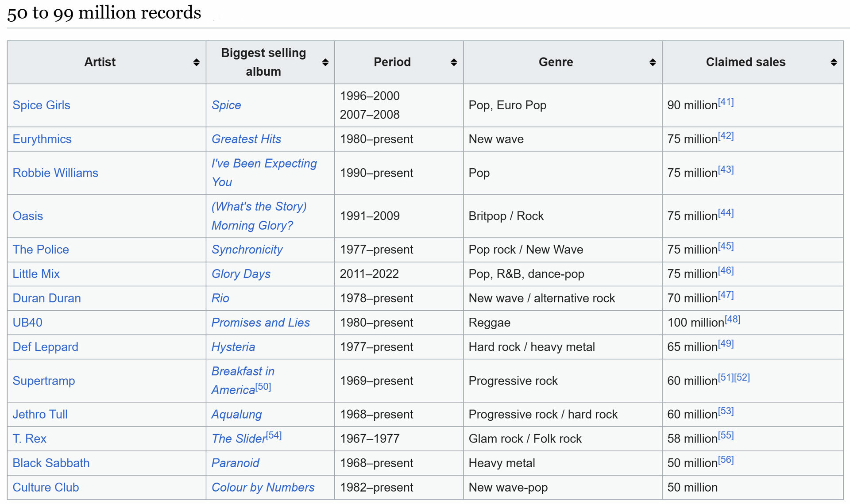The image size is (850, 504).
Task: Open the Spice album link
Action: 226,105
